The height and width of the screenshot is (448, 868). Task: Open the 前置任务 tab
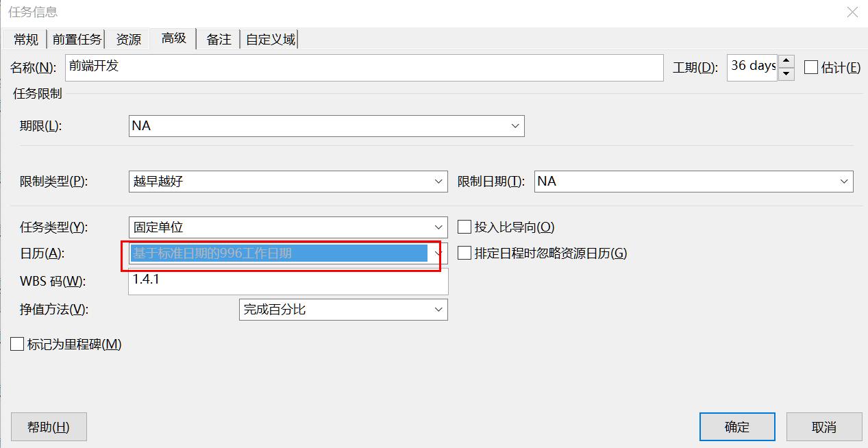click(x=77, y=39)
